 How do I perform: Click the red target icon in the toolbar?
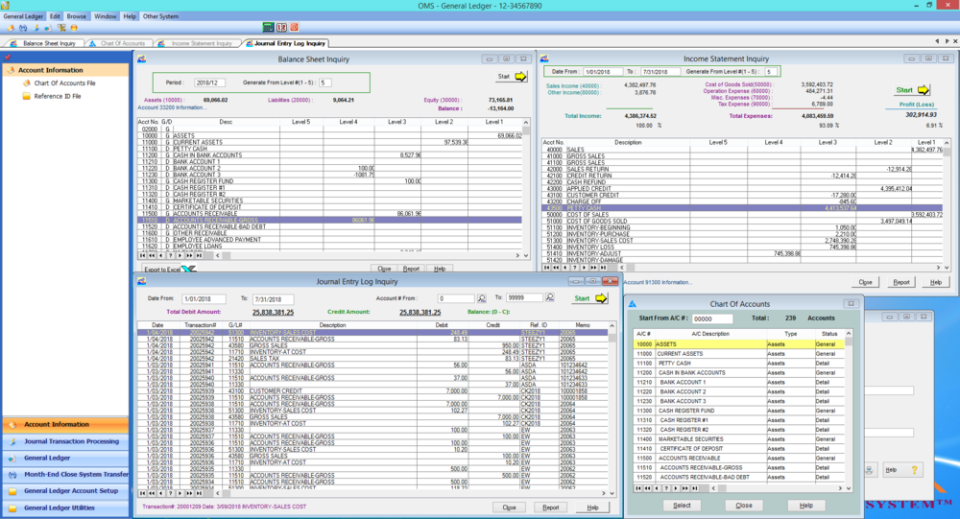294,28
